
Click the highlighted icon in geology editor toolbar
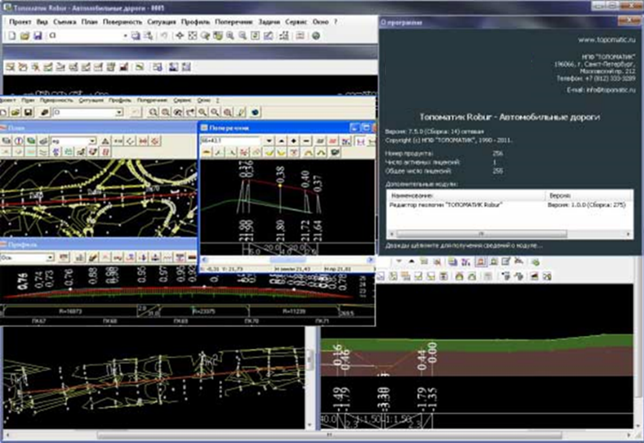click(481, 262)
